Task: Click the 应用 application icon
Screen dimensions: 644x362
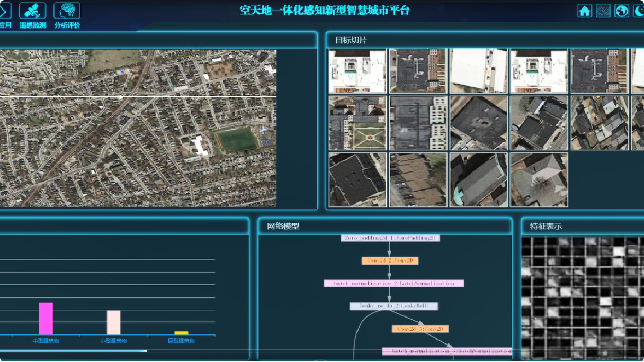Action: click(3, 10)
